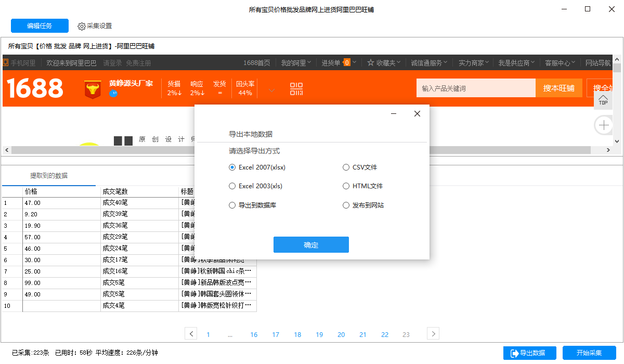Click the 免费注册 link
624x364 pixels.
[138, 63]
